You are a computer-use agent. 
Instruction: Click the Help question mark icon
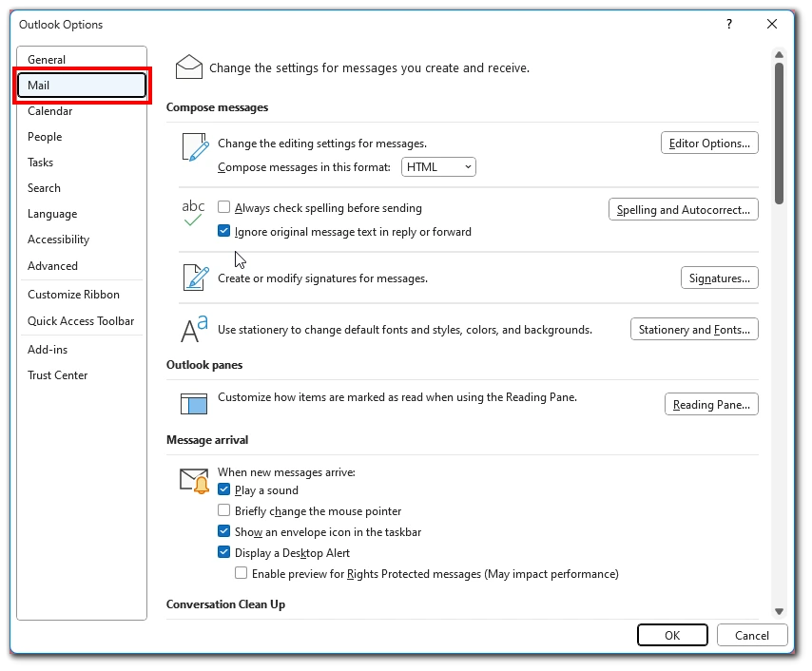[x=729, y=24]
